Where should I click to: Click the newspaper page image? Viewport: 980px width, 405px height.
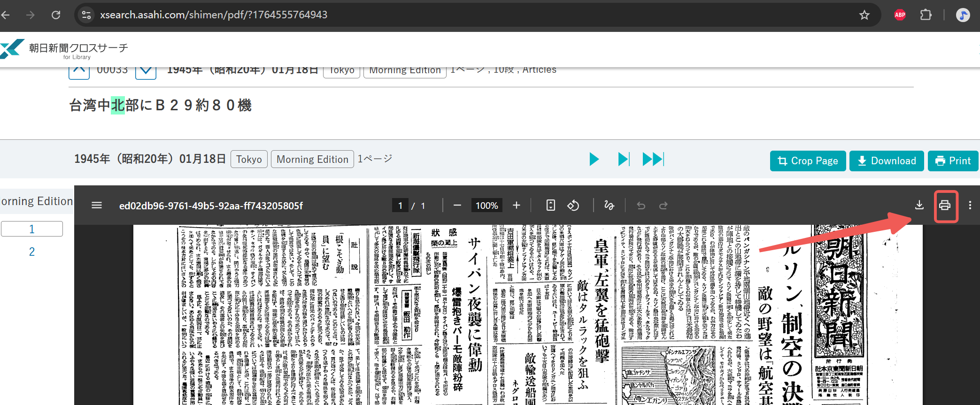(x=528, y=315)
